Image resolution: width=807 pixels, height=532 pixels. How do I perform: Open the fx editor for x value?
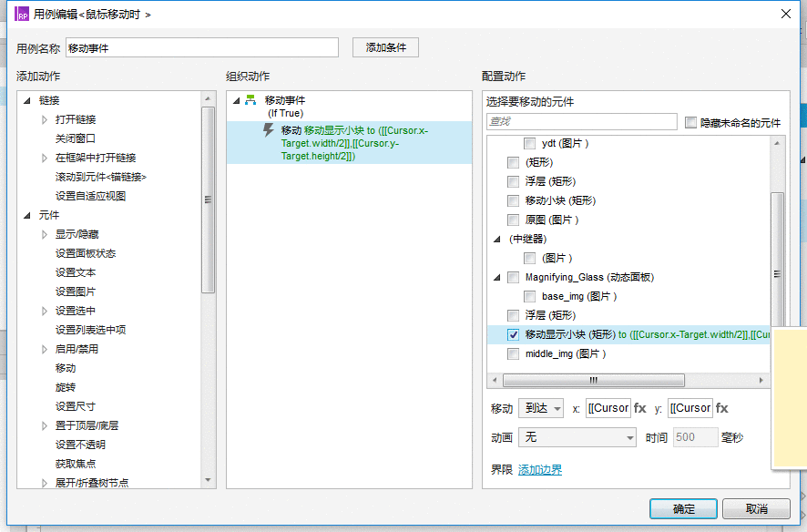coord(639,408)
